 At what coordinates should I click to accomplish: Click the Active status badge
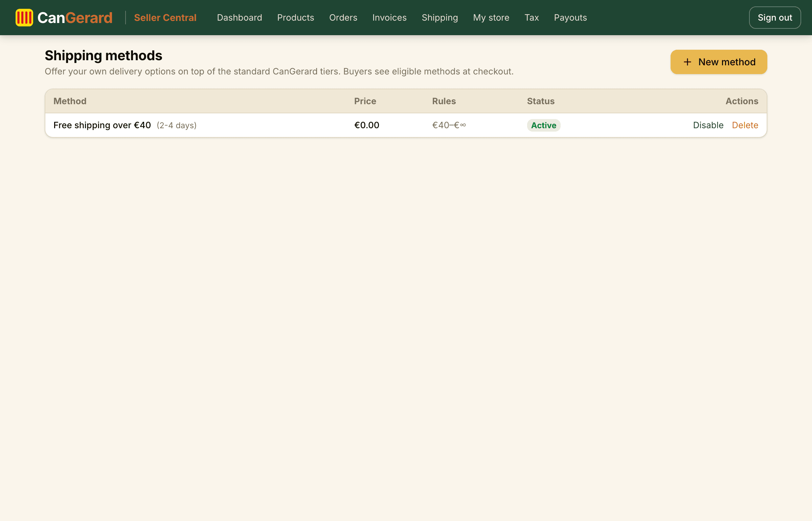click(544, 125)
